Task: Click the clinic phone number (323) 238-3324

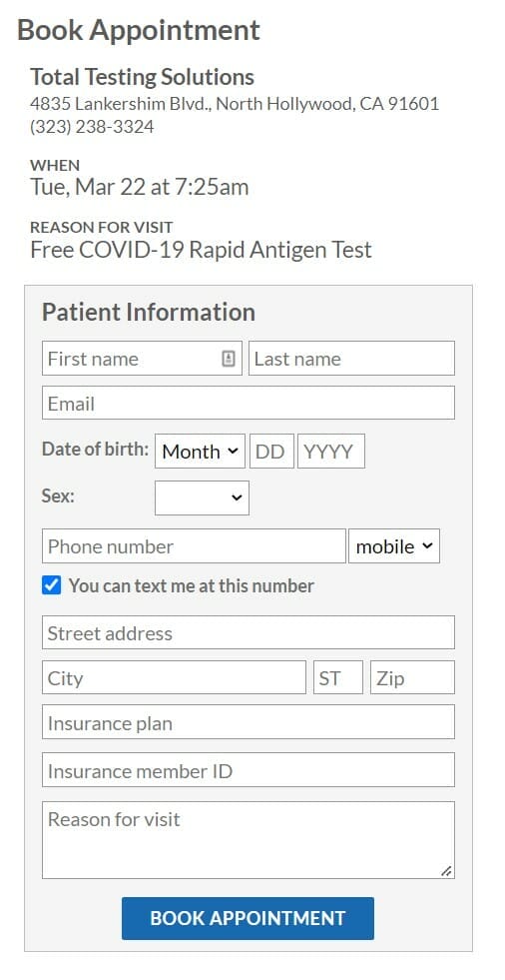Action: 92,127
